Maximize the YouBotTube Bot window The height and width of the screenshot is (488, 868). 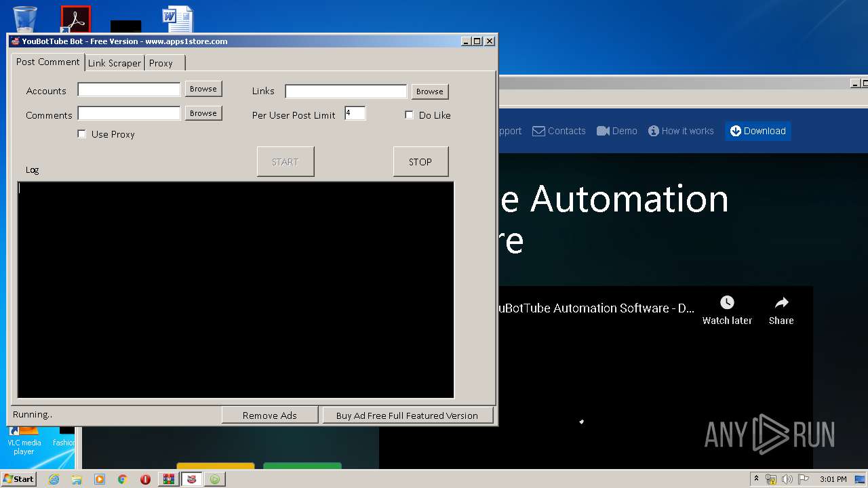pos(477,41)
